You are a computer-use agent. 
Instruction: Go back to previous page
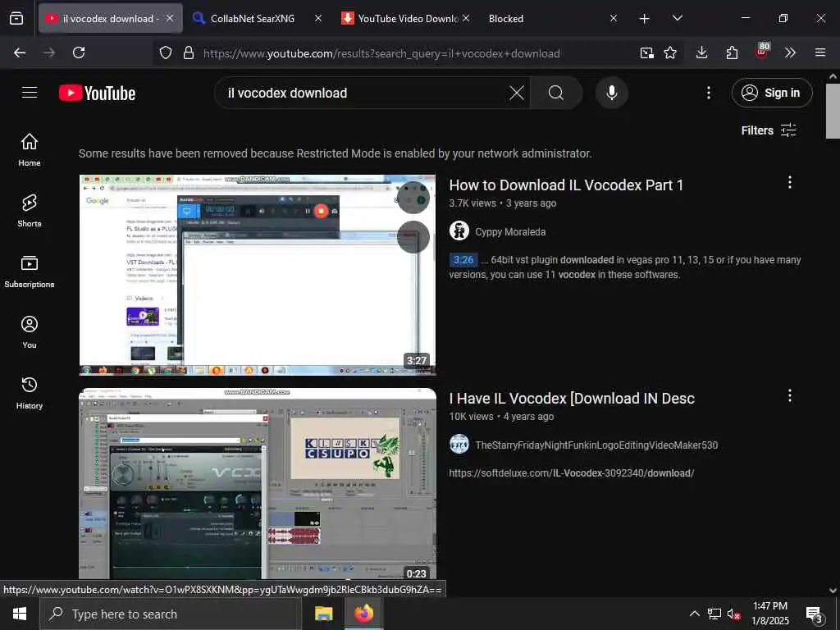[20, 52]
